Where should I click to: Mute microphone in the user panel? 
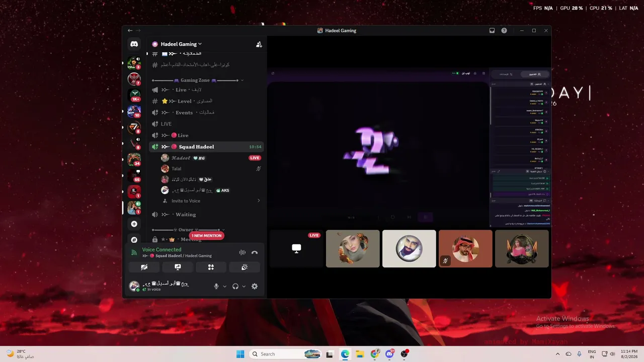click(x=216, y=286)
